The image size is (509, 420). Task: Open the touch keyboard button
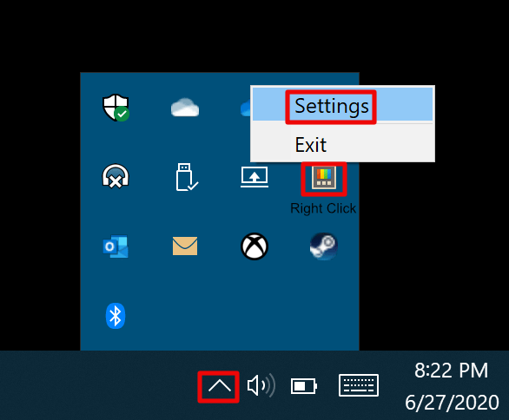pos(359,385)
